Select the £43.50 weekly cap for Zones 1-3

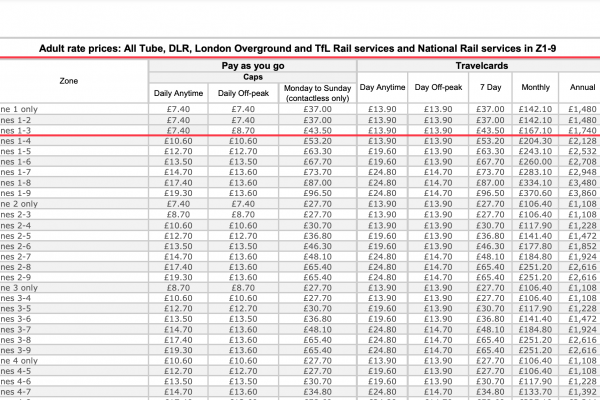tap(319, 131)
